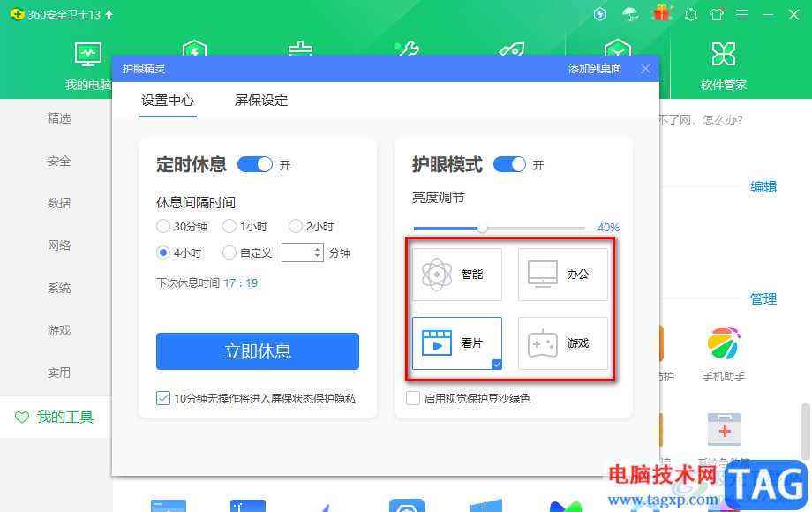Image resolution: width=812 pixels, height=512 pixels.
Task: Enable 启用视觉保护豆沙绿色 checkbox
Action: pos(413,398)
